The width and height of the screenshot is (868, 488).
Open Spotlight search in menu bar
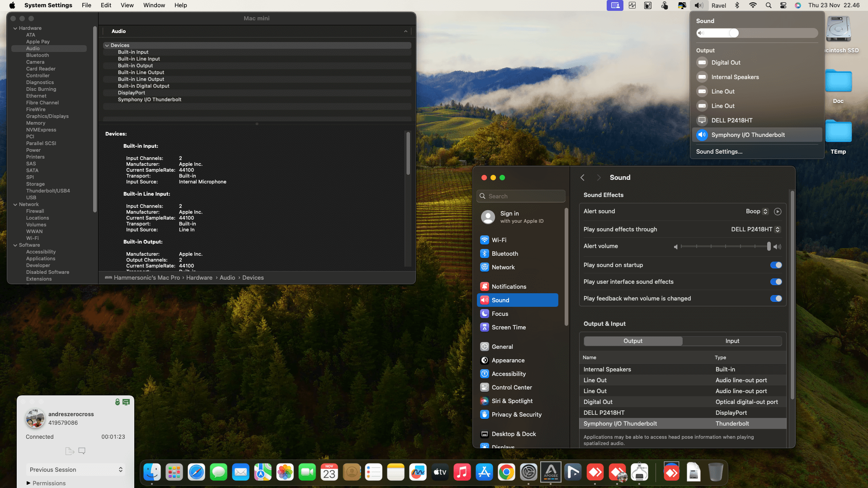(x=769, y=5)
